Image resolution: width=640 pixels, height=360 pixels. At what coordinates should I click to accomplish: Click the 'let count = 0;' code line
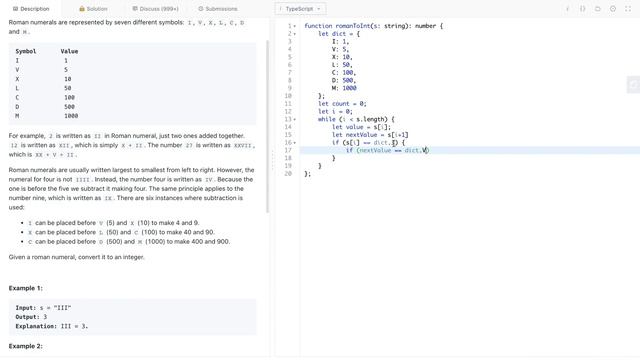tap(342, 104)
